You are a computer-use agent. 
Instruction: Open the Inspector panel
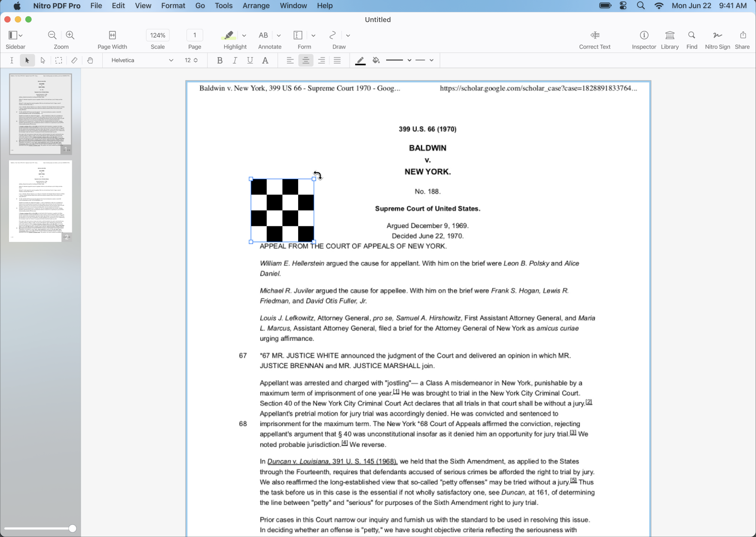[643, 35]
